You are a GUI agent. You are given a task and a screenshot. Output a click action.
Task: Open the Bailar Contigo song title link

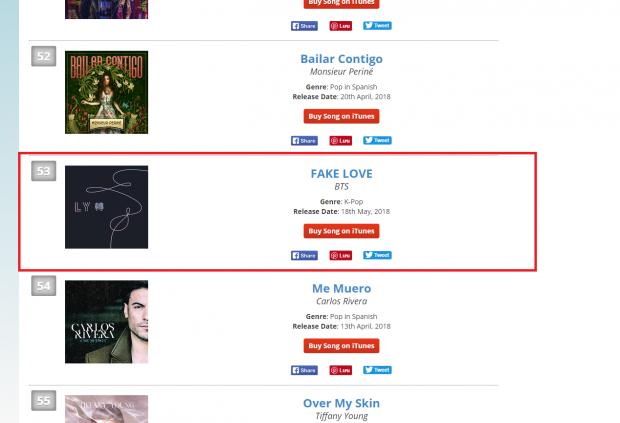[x=341, y=59]
